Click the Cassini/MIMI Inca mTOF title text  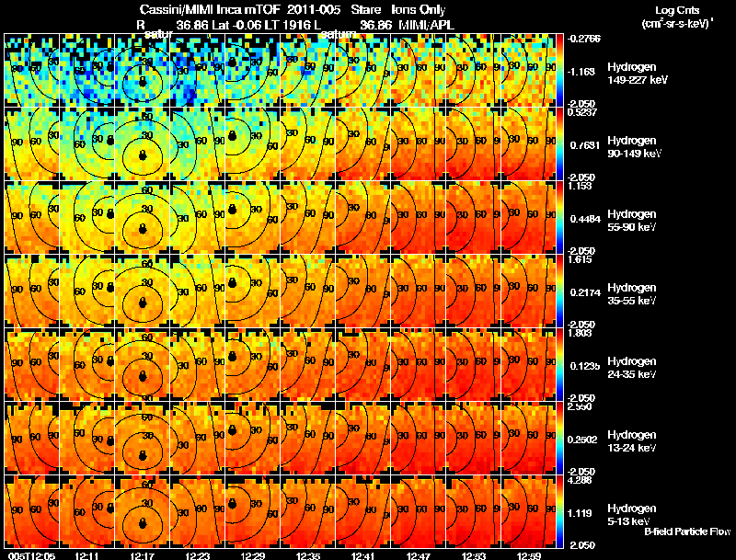point(210,9)
